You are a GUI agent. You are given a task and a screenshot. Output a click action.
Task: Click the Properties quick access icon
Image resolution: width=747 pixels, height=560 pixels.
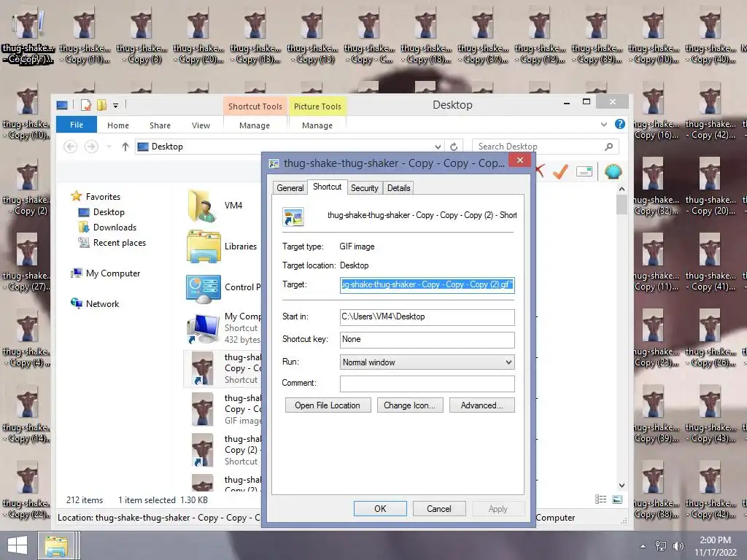point(86,105)
